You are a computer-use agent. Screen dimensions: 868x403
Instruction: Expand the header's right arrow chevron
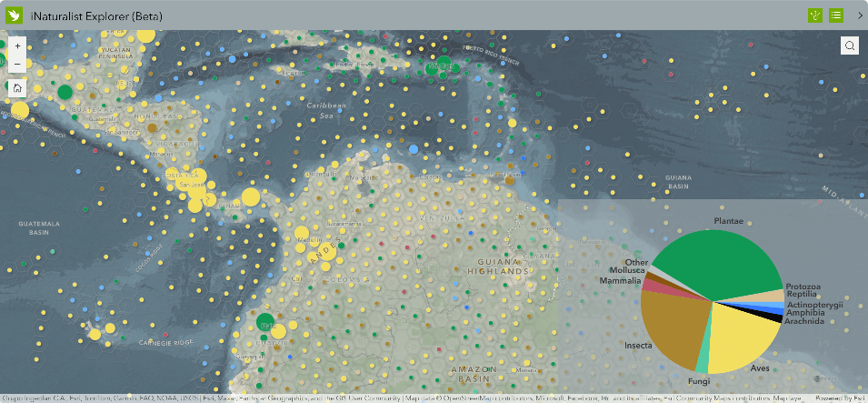(x=860, y=15)
